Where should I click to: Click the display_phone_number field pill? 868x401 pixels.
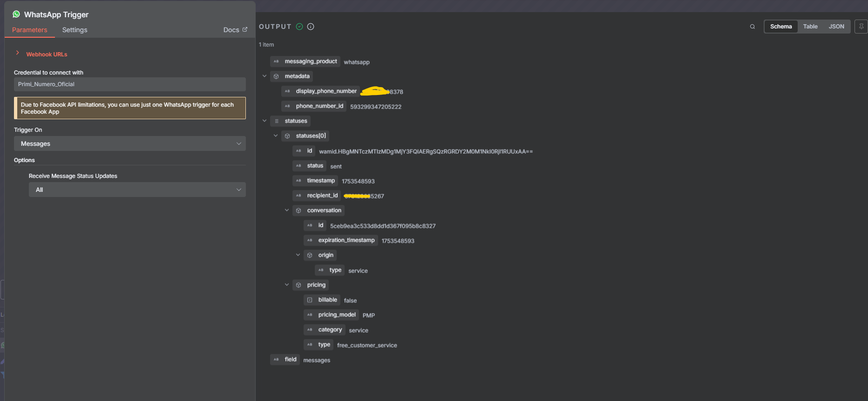[x=320, y=91]
